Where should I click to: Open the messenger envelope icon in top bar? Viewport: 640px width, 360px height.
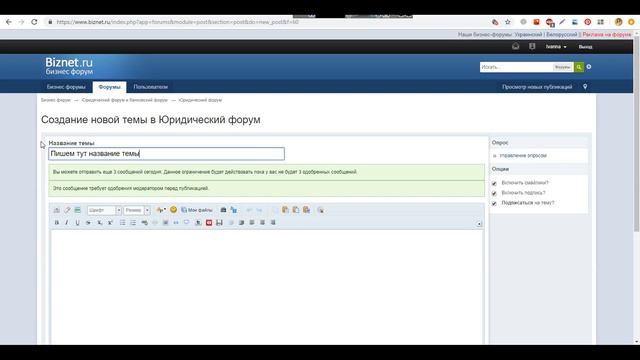click(x=516, y=47)
